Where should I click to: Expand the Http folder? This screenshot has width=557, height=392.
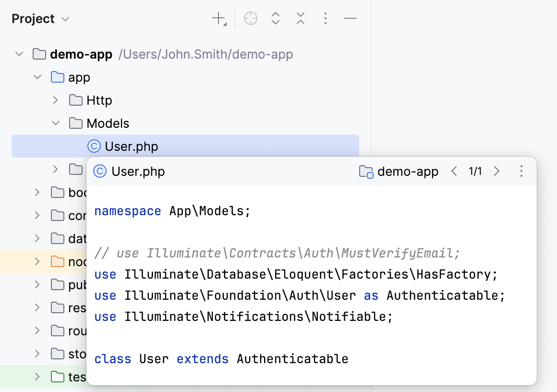pyautogui.click(x=55, y=100)
